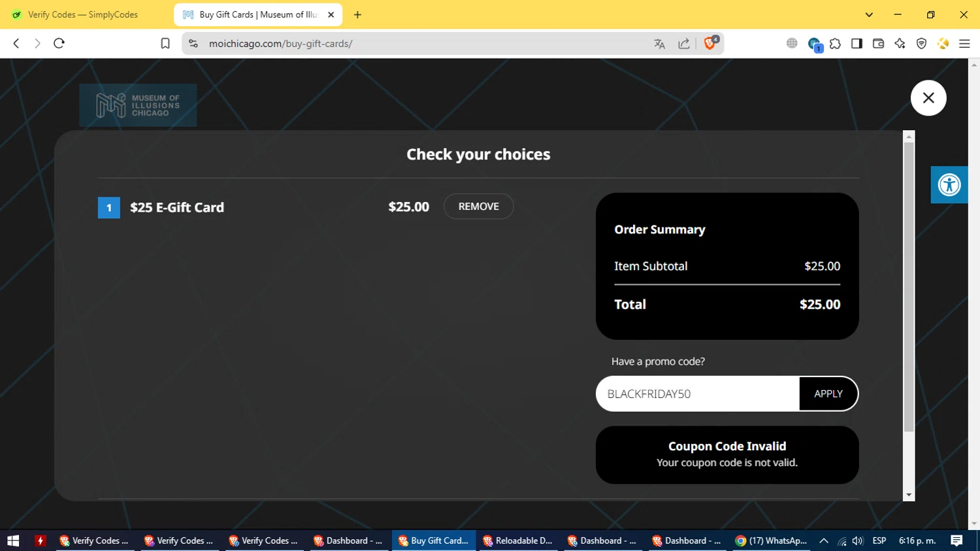Screen dimensions: 980x551
Task: Go forward in browser history
Action: tap(37, 43)
